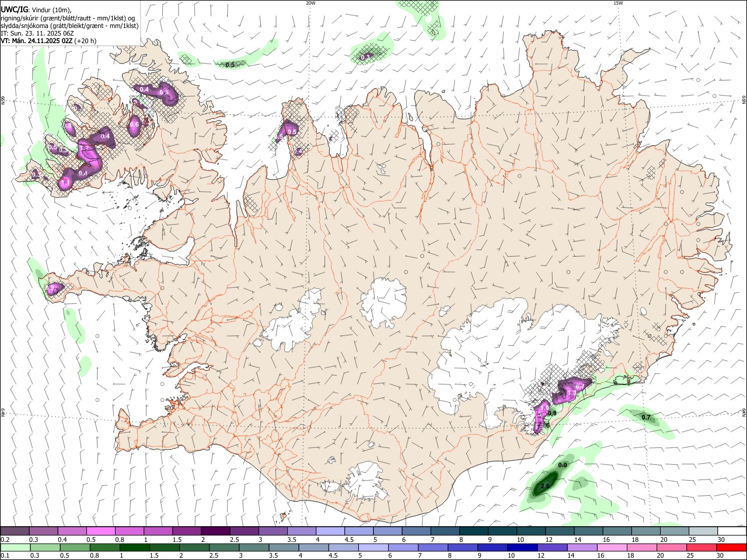Pick rain-scale swatch between 0.5 and 0.8
The height and width of the screenshot is (560, 747).
[x=75, y=547]
